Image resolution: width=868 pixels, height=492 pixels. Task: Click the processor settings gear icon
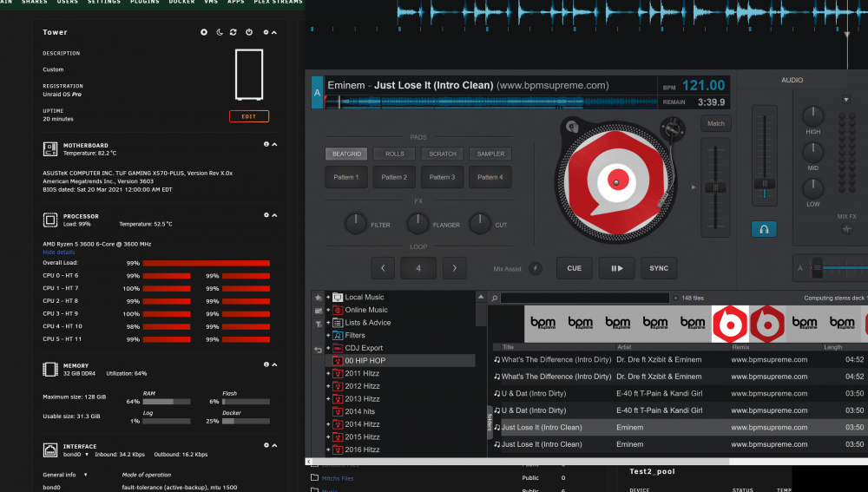coord(266,214)
